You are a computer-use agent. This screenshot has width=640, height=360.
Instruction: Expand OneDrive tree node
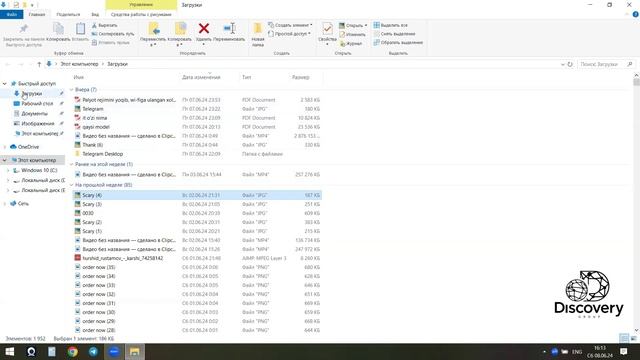[4, 147]
